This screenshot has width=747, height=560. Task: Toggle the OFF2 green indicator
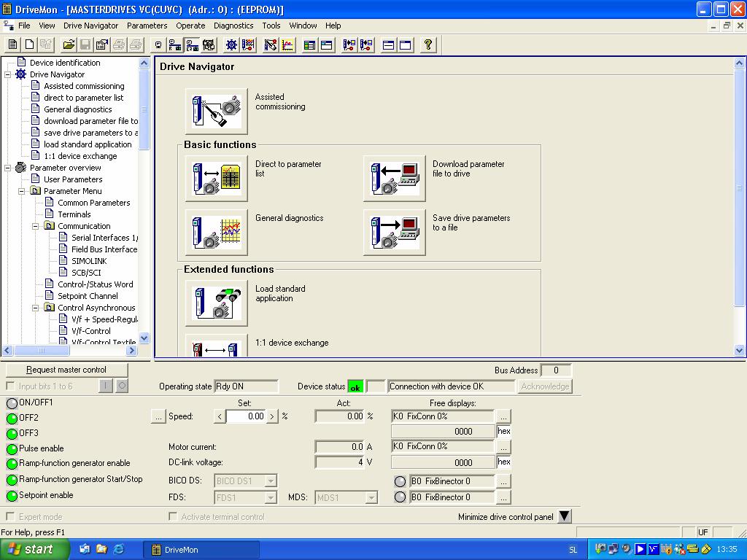12,419
